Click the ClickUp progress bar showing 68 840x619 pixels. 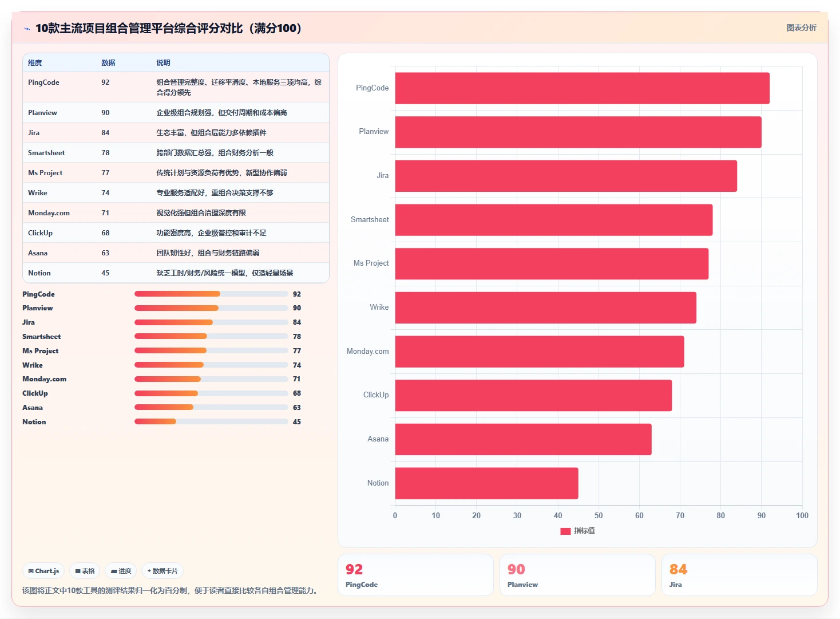[211, 393]
